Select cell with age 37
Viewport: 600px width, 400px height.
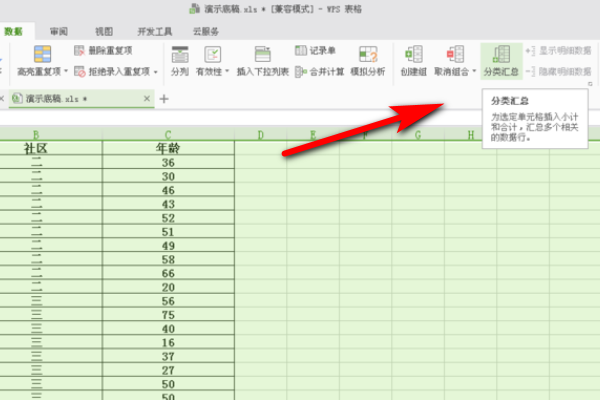(168, 356)
